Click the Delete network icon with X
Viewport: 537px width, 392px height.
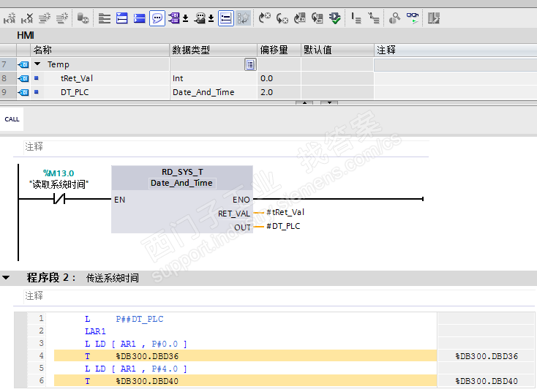point(27,18)
